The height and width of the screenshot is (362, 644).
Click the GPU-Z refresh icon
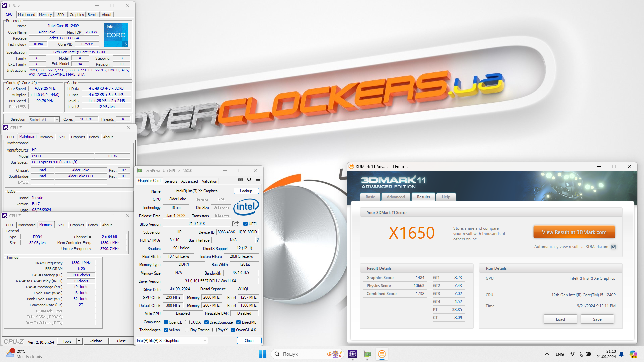pos(249,179)
